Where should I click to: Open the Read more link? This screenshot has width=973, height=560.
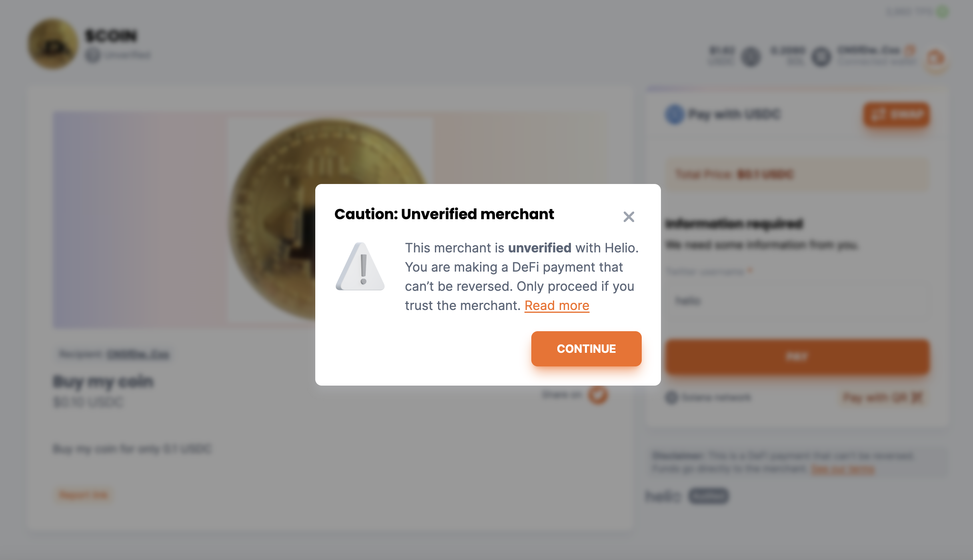(x=557, y=306)
